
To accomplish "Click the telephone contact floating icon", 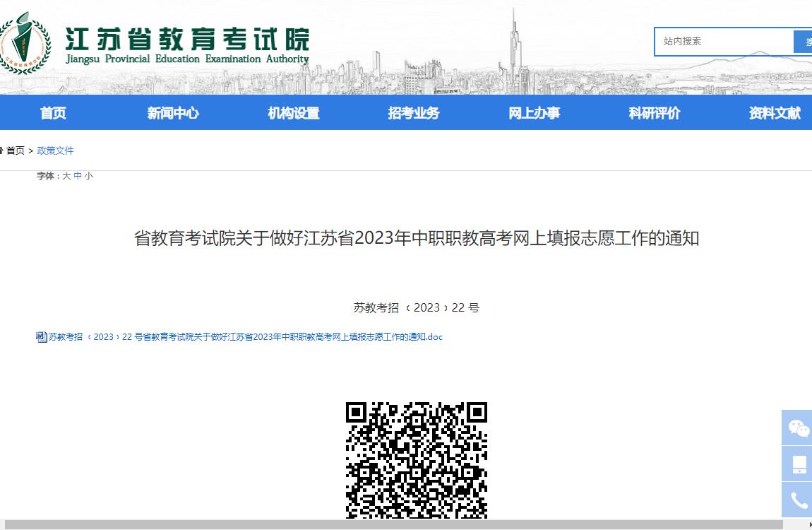I will (x=797, y=500).
